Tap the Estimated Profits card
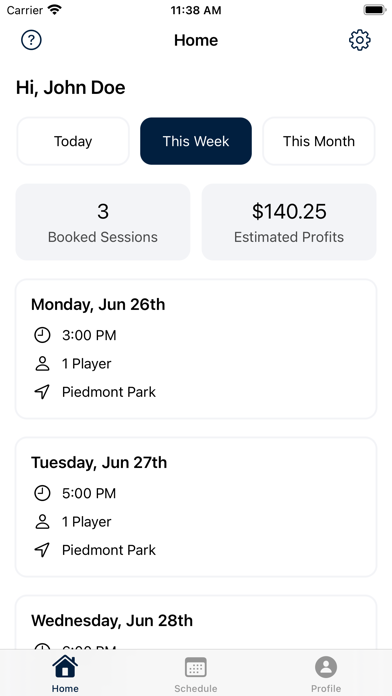The height and width of the screenshot is (696, 392). click(289, 222)
